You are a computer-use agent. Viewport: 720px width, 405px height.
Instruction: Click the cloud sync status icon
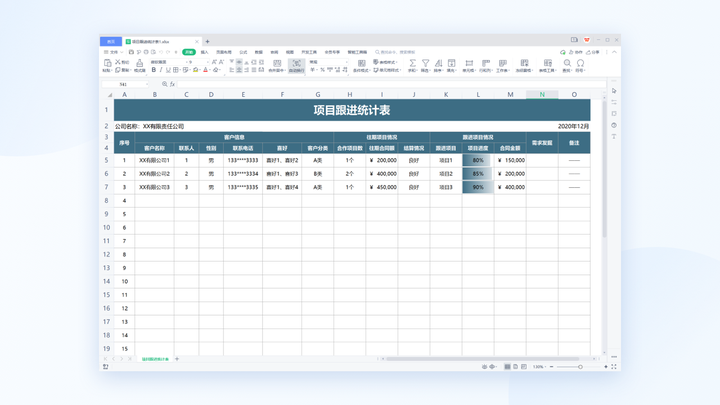pyautogui.click(x=562, y=52)
